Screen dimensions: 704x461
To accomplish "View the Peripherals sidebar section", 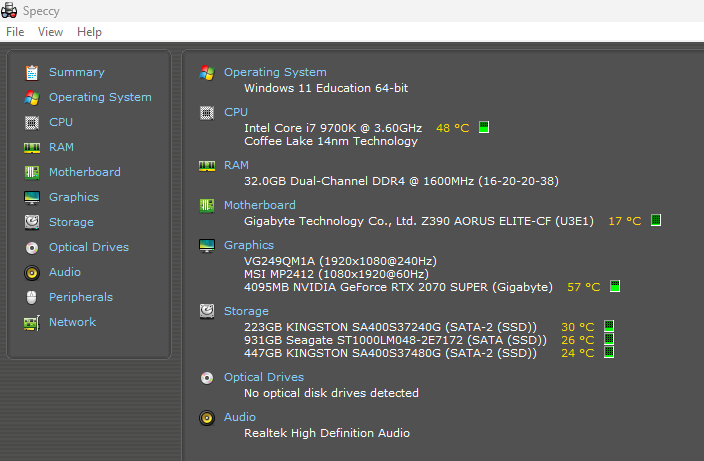I will click(81, 297).
